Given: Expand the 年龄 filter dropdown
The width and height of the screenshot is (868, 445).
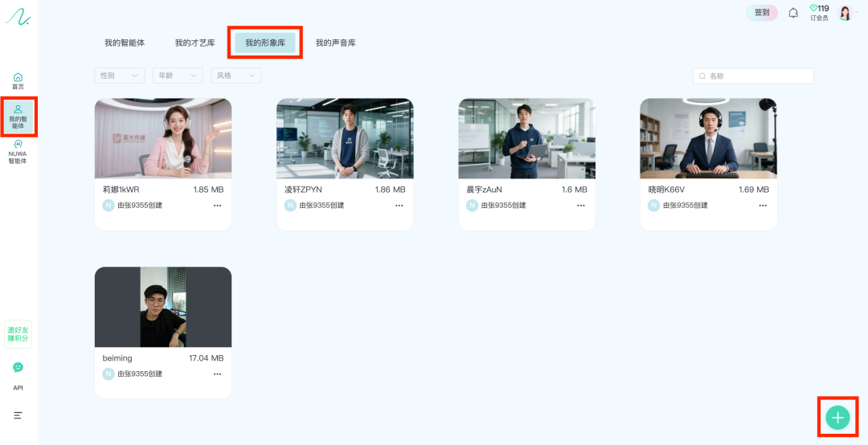Looking at the screenshot, I should point(177,76).
